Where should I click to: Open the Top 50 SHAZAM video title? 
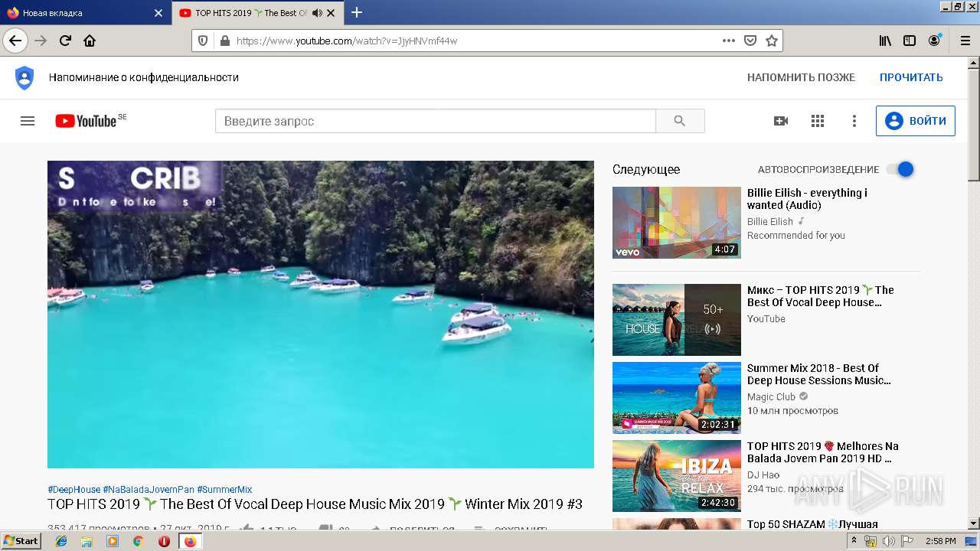(x=812, y=524)
